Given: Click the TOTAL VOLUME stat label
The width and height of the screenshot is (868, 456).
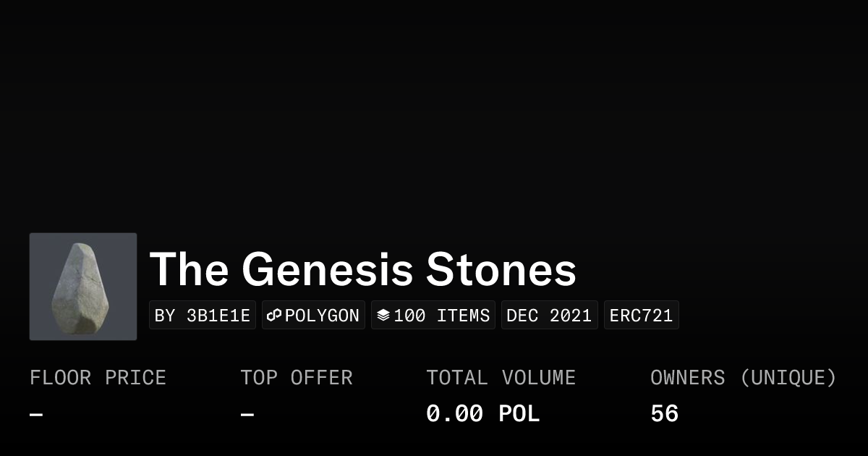Looking at the screenshot, I should [501, 378].
